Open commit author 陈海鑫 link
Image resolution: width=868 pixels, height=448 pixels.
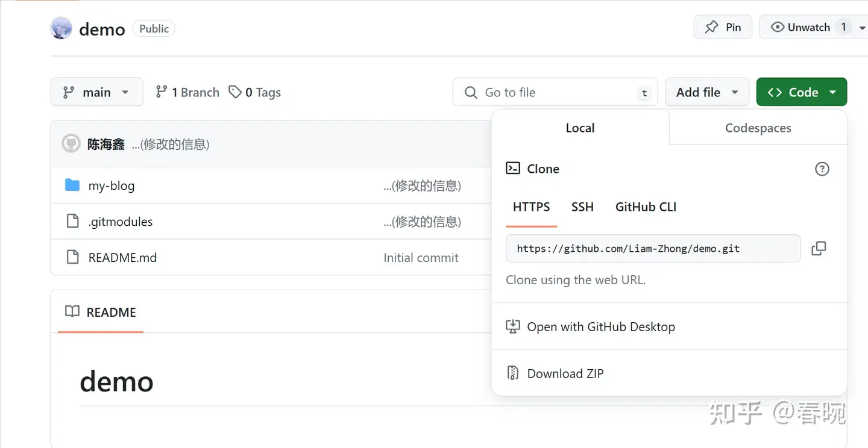click(106, 144)
